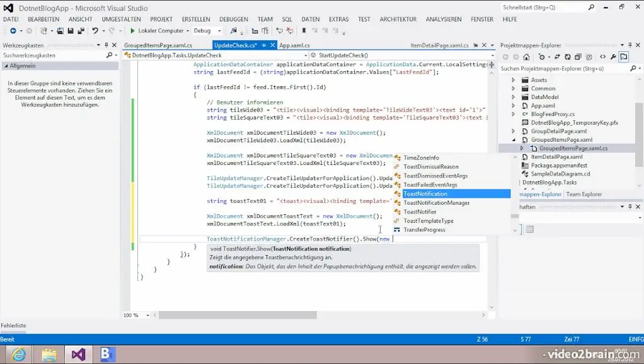Image resolution: width=644 pixels, height=364 pixels.
Task: Select DotnetBlogApp_TemporaryKey.pfx in Projektmappen-Explorer
Action: 575,123
